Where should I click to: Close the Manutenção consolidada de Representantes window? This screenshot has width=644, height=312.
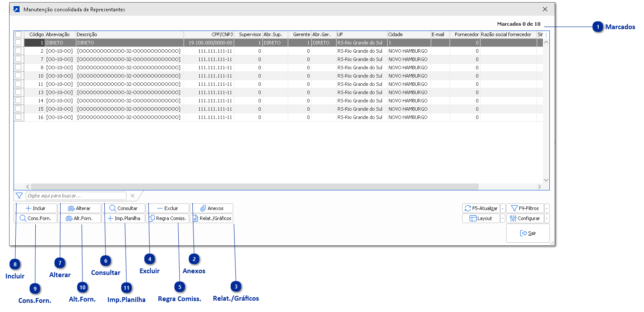(x=545, y=9)
